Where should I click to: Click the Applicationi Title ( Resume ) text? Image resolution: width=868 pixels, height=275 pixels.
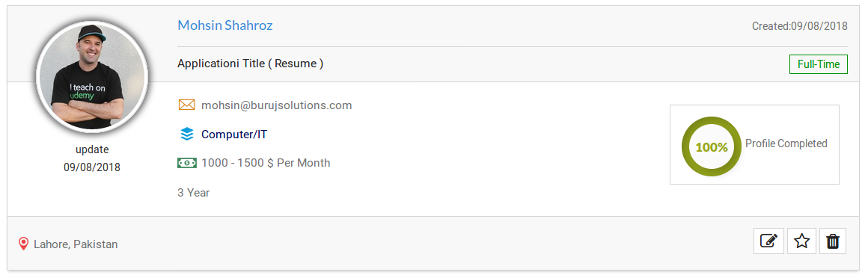coord(250,64)
